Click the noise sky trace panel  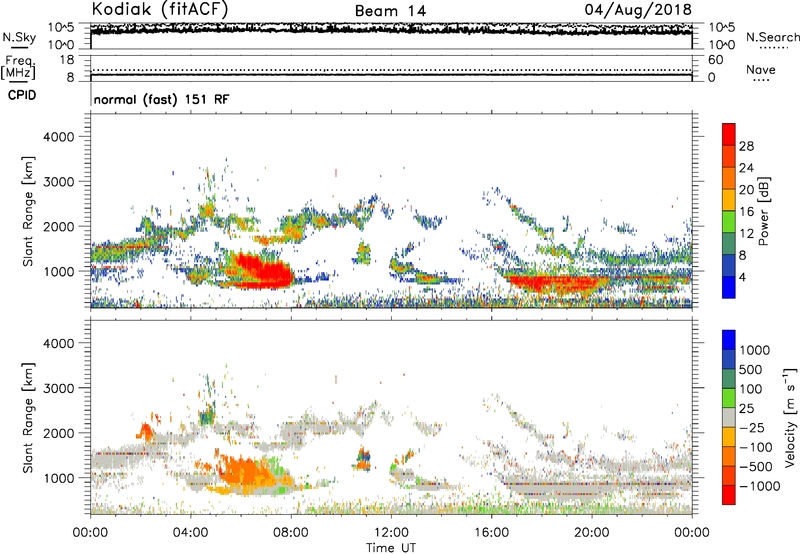[x=391, y=36]
